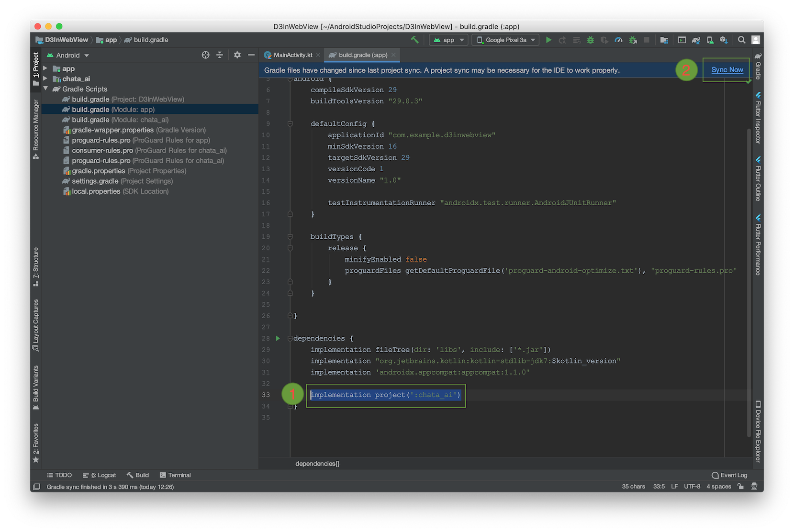Image resolution: width=794 pixels, height=532 pixels.
Task: Click the Apply Changes and Restart Activity icon
Action: click(562, 40)
